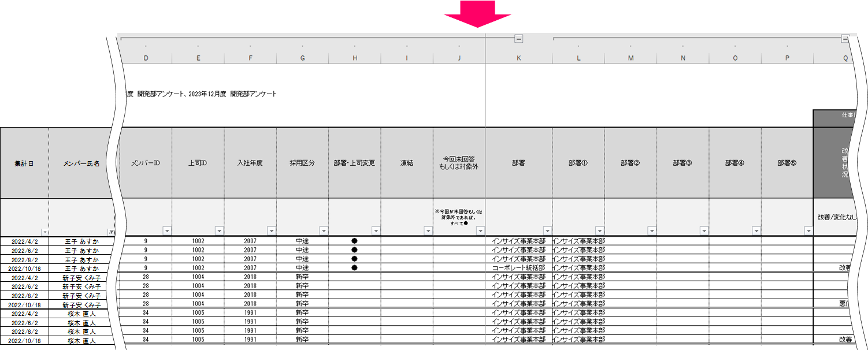This screenshot has height=350, width=868.
Task: Select 中途 in the first data row
Action: [303, 241]
